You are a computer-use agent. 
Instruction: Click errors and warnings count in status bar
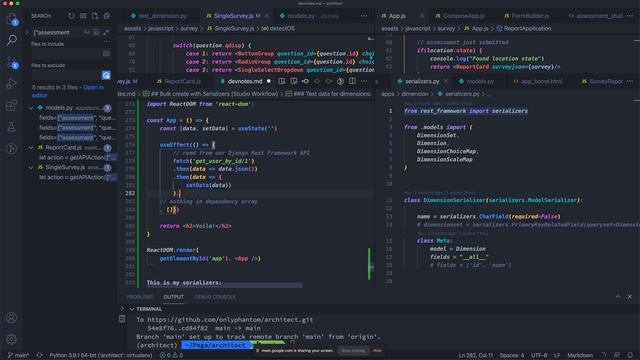171,355
